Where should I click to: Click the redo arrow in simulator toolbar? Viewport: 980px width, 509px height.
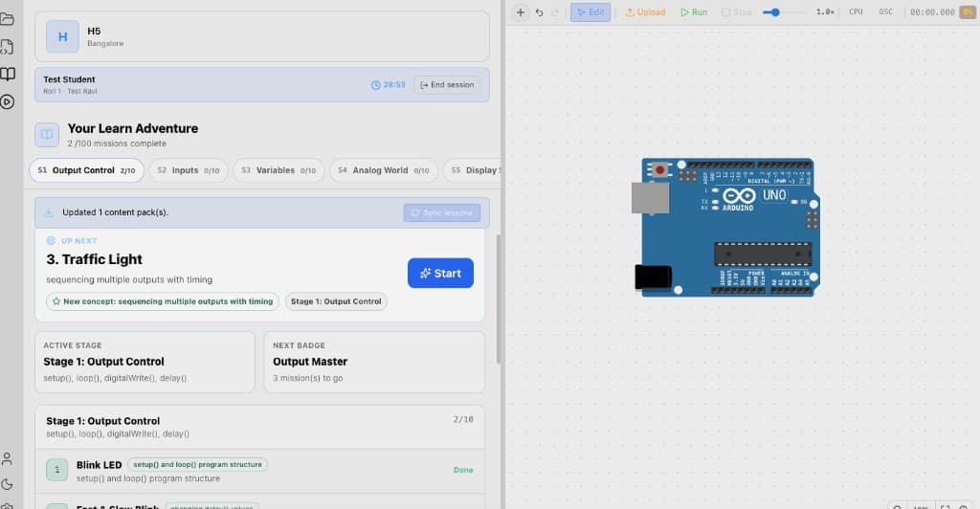[x=555, y=12]
